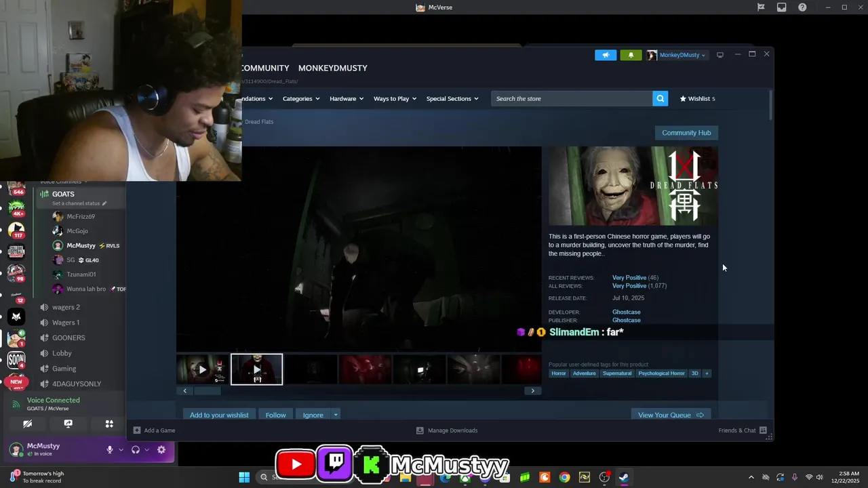Toggle Discord camera off icon
This screenshot has height=488, width=868.
pyautogui.click(x=27, y=424)
